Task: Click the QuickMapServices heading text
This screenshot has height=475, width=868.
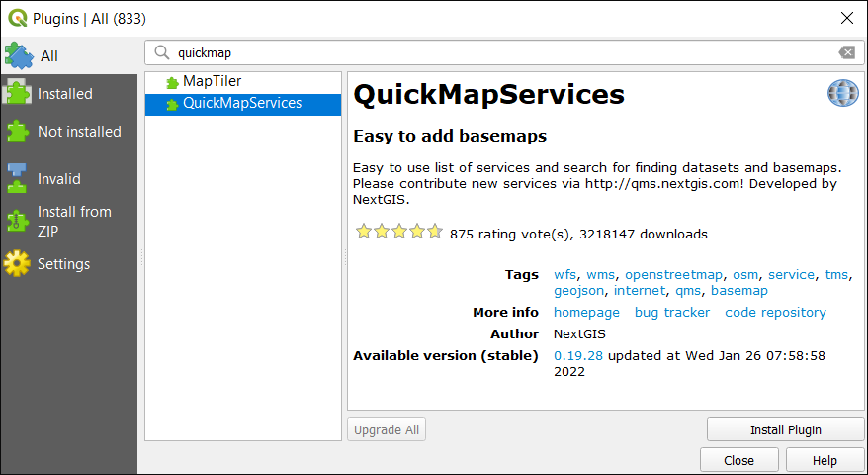Action: coord(488,94)
